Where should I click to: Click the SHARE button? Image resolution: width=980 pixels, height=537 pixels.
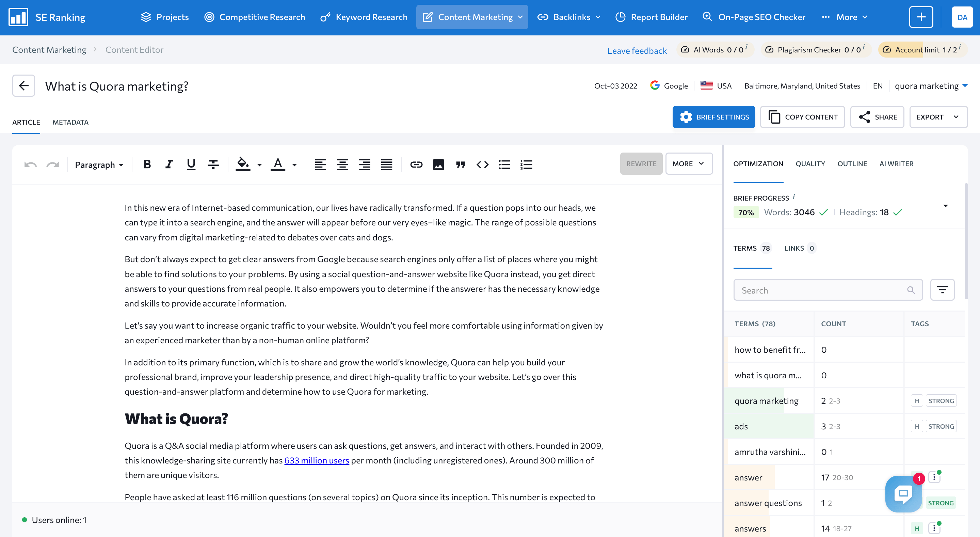[x=877, y=117]
